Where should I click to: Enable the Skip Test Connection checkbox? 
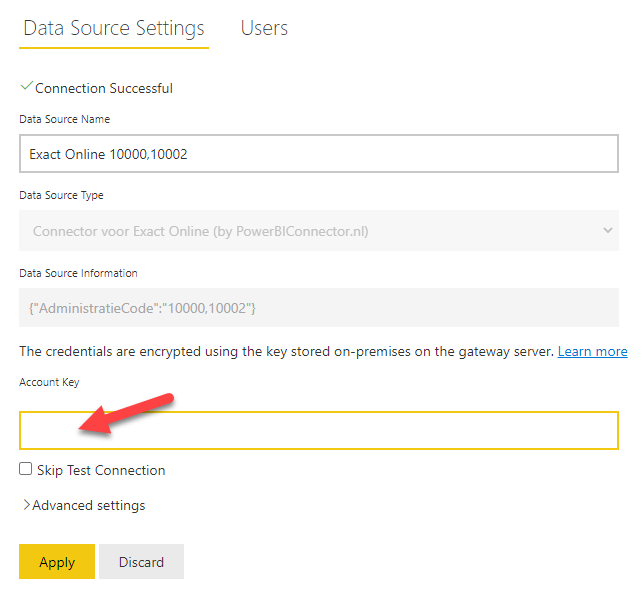(25, 469)
